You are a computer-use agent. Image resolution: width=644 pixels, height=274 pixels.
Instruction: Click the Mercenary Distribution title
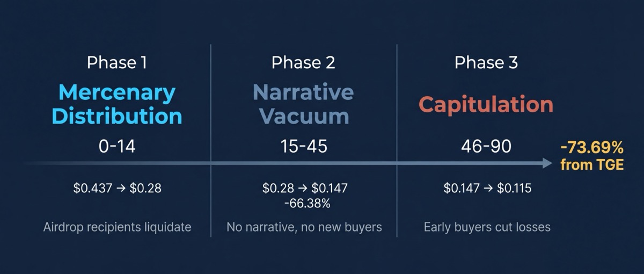coord(117,104)
